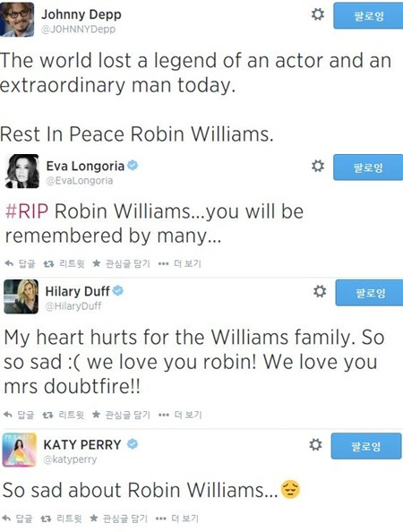Open settings gear on Hilary Duff tweet
This screenshot has height=532, width=403.
320,291
